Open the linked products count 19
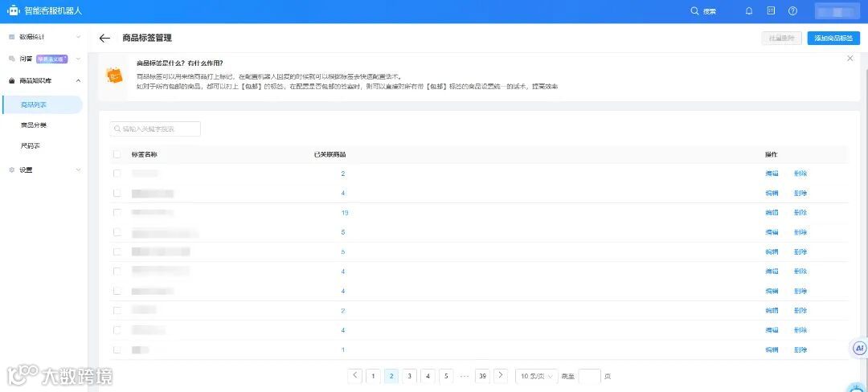This screenshot has width=868, height=392. (344, 213)
